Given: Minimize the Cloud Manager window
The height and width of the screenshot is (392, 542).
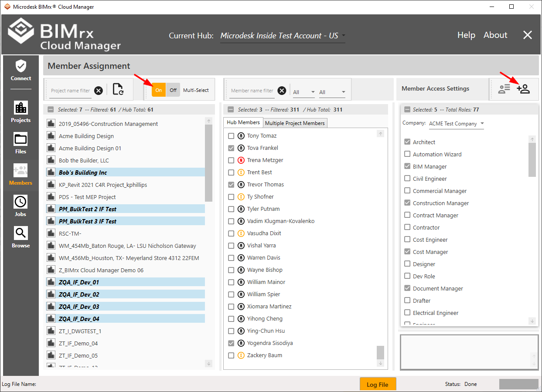Looking at the screenshot, I should (491, 7).
